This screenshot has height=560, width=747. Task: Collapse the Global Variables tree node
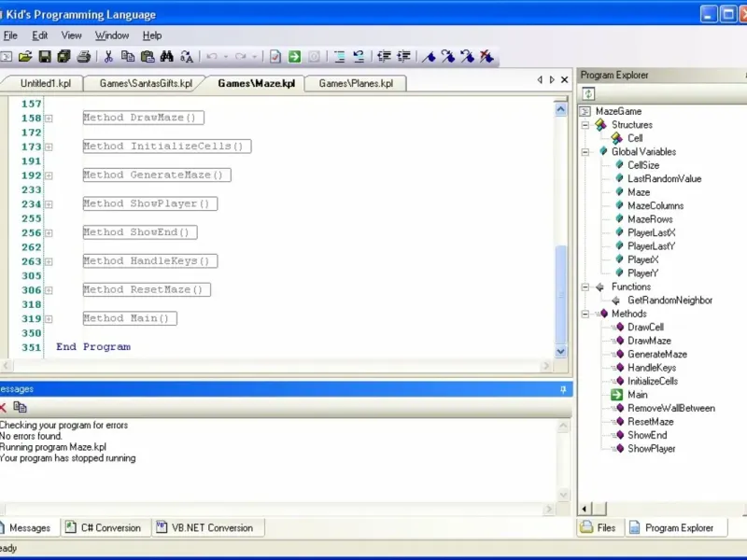[585, 152]
